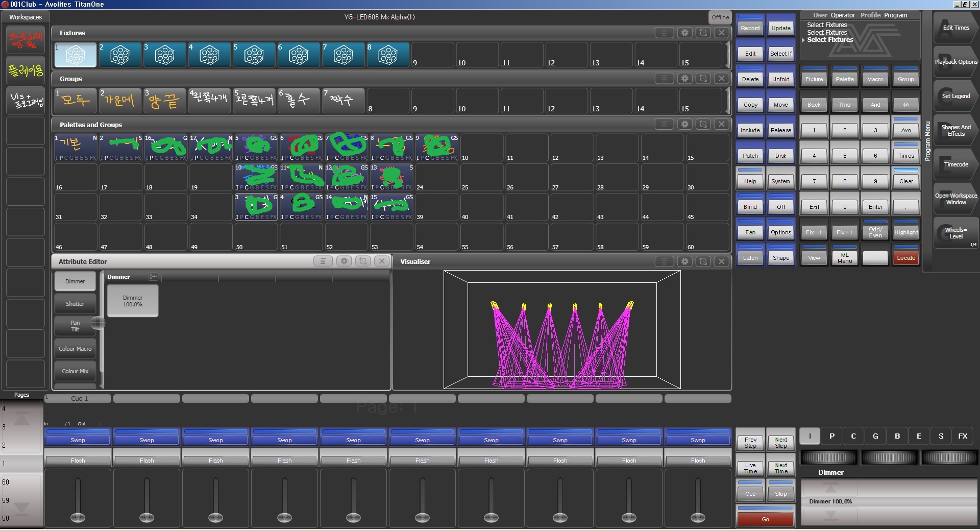The image size is (980, 531).
Task: Select Beam attribute bank B
Action: [897, 436]
